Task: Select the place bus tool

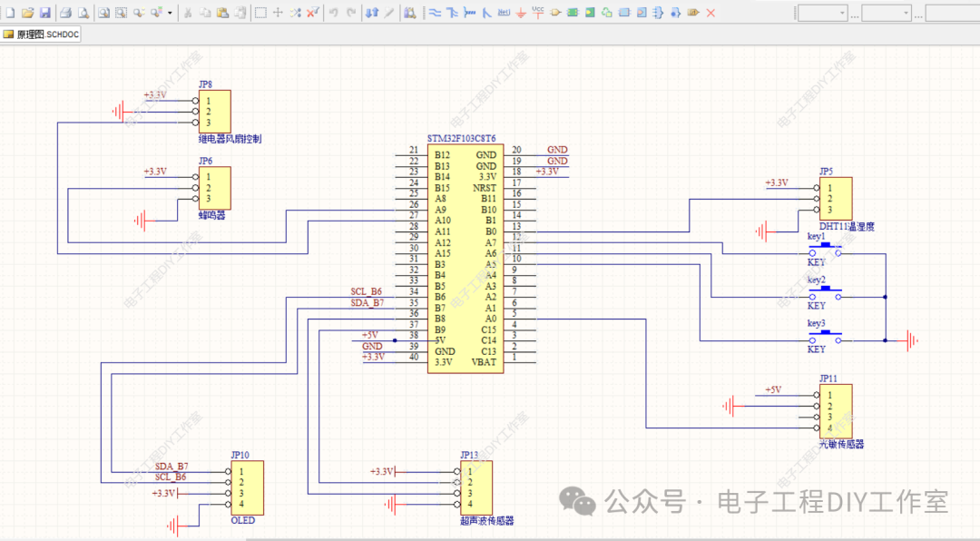Action: click(452, 13)
